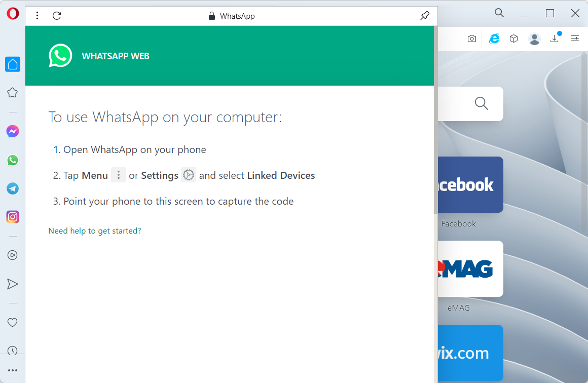
Task: Click the browser search magnifier in title bar
Action: click(x=499, y=13)
